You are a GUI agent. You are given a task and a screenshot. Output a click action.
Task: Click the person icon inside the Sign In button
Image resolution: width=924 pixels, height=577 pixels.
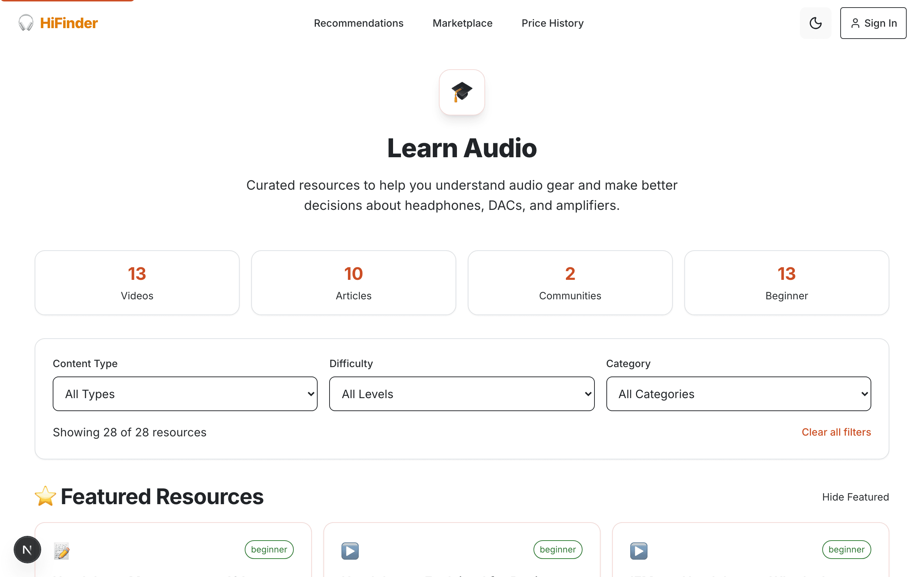tap(855, 23)
